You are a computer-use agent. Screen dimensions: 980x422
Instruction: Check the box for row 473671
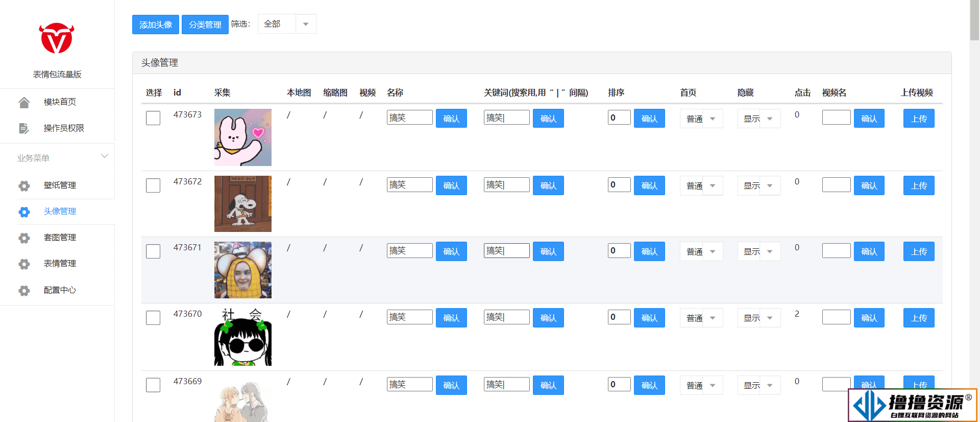coord(153,251)
